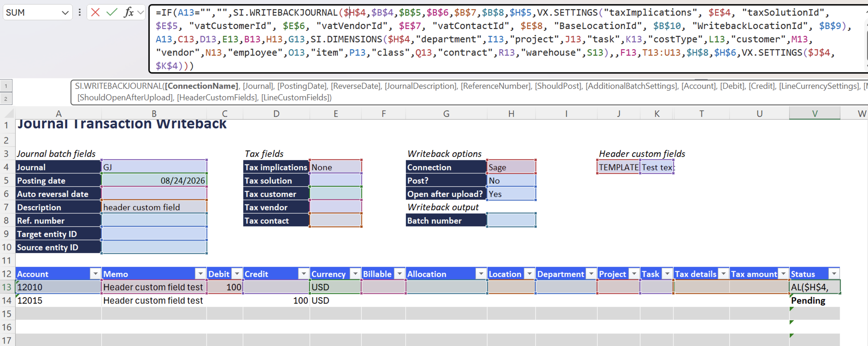Select the 'Writeback options' heading cell
The width and height of the screenshot is (868, 346).
point(444,153)
